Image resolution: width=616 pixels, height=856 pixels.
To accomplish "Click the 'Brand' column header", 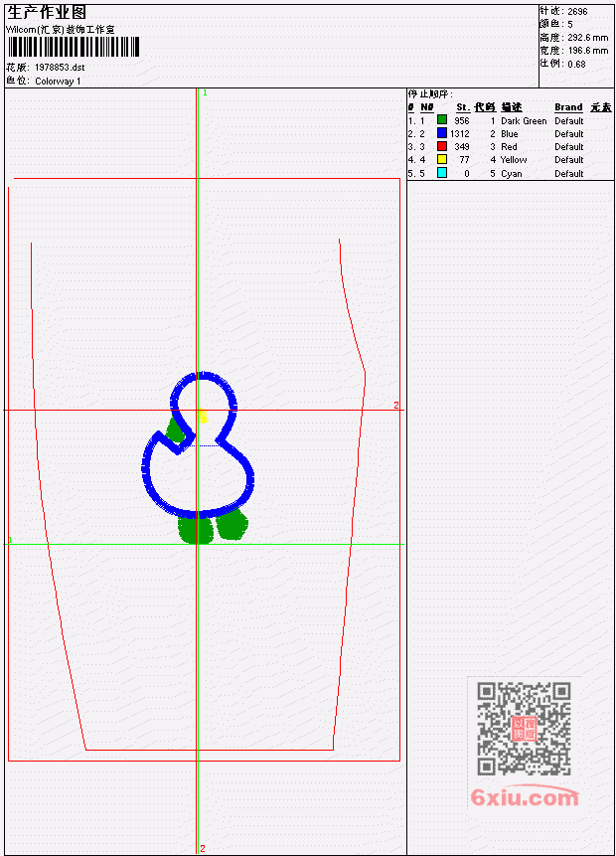I will pos(568,107).
